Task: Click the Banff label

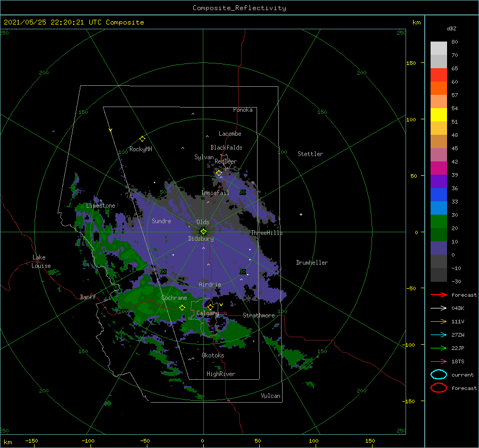Action: tap(88, 297)
